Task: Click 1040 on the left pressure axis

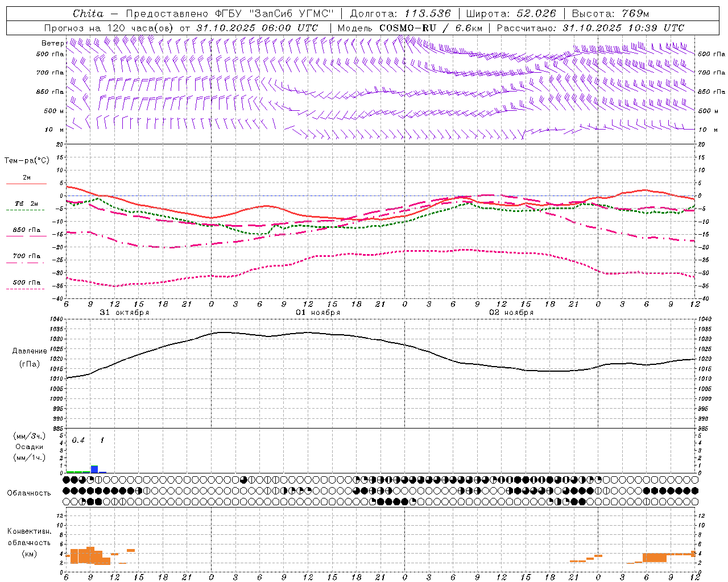Action: [x=56, y=319]
